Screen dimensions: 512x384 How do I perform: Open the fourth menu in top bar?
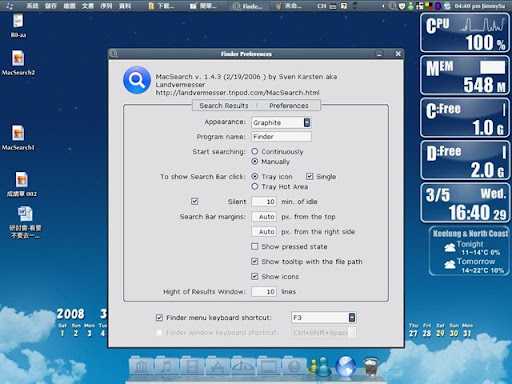click(88, 6)
